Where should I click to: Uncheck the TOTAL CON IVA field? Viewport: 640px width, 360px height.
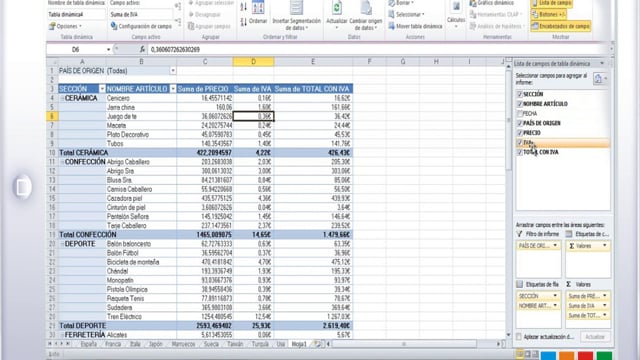click(520, 152)
